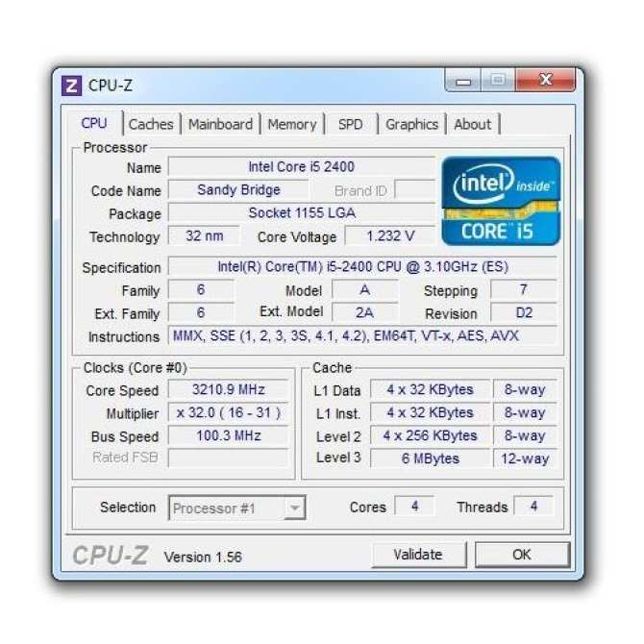Click the Model value A
Viewport: 644px width, 644px height.
pyautogui.click(x=364, y=290)
